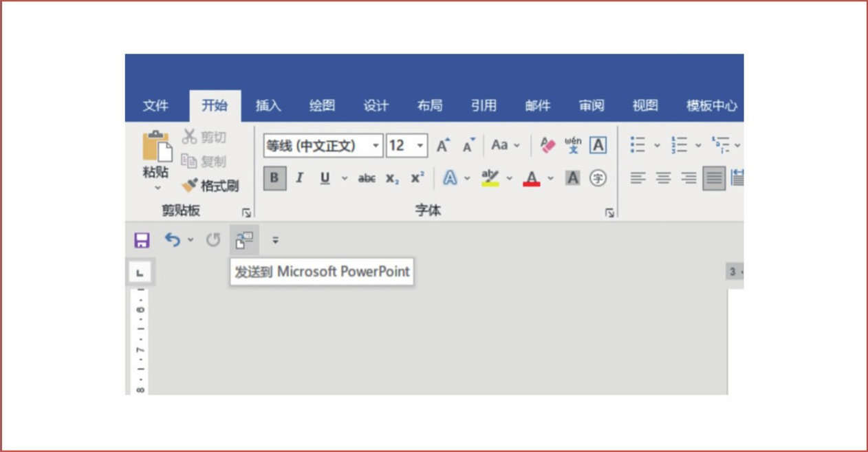Expand the undo history dropdown arrow
868x452 pixels.
[191, 240]
